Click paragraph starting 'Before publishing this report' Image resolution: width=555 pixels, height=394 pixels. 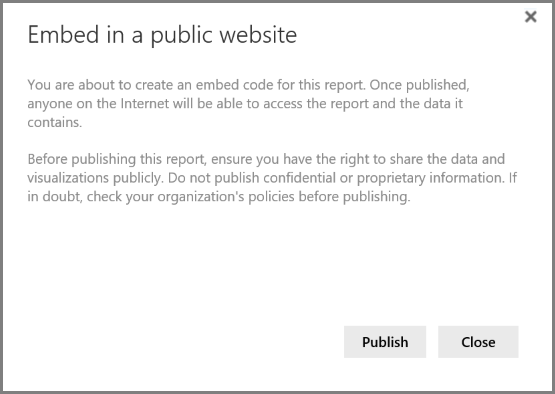click(272, 178)
